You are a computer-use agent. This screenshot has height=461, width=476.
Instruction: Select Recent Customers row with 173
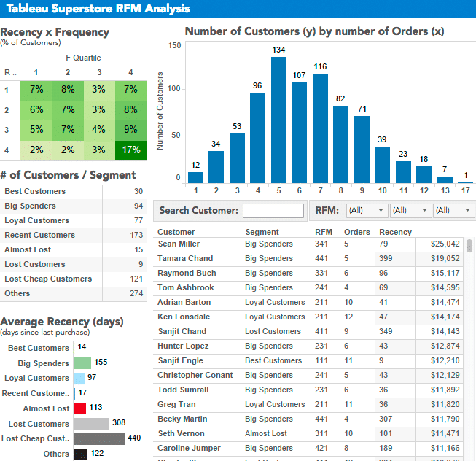point(74,235)
